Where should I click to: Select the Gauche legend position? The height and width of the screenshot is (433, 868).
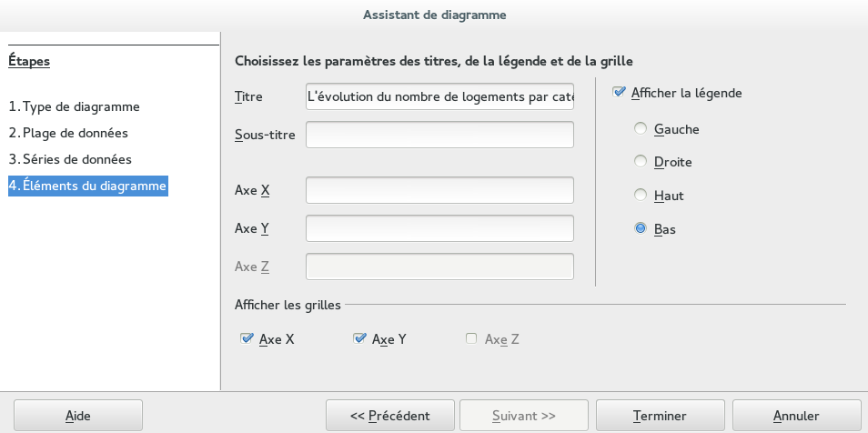pyautogui.click(x=641, y=129)
